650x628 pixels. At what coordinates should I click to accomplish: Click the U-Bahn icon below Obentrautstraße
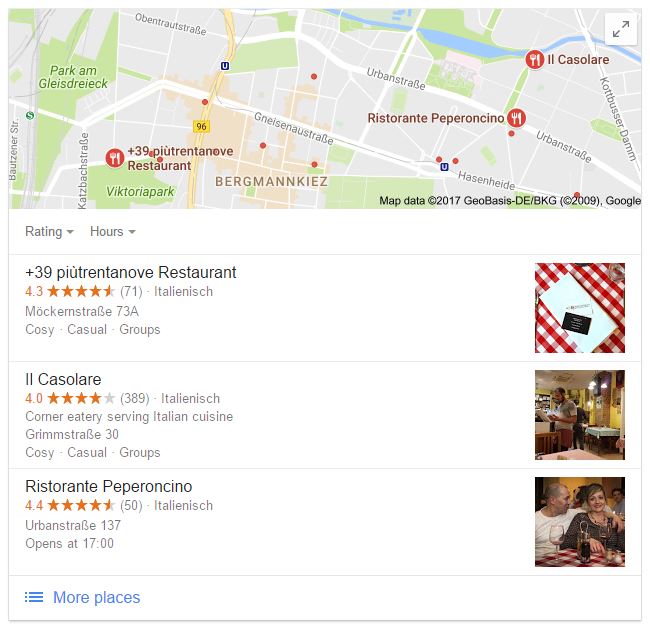225,66
